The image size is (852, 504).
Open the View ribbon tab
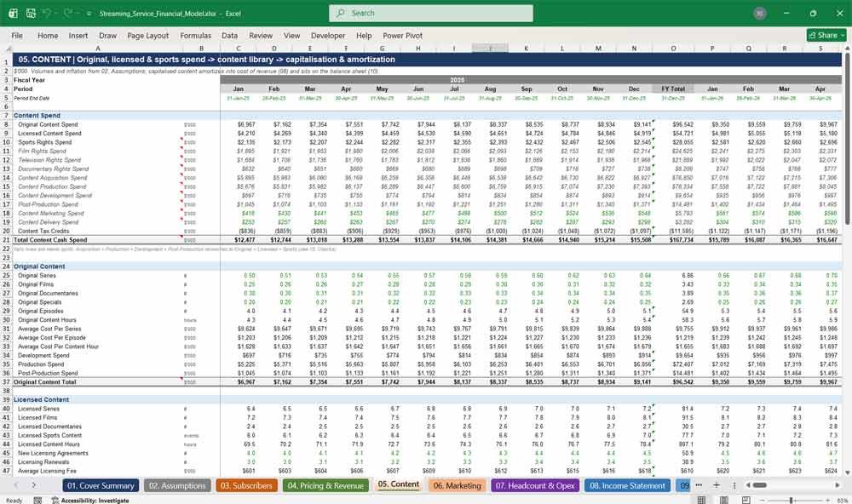pyautogui.click(x=291, y=35)
